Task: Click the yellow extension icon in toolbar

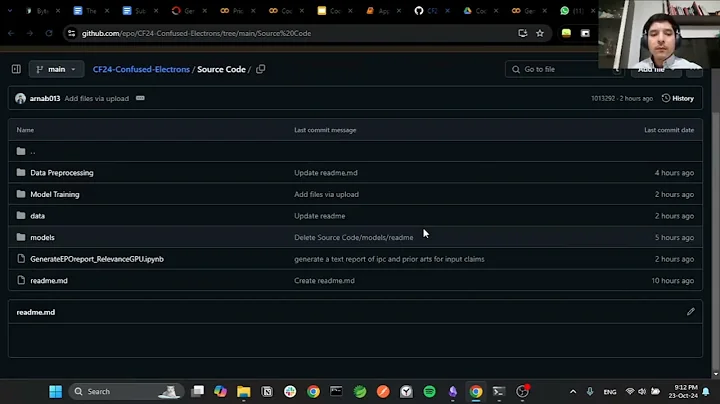Action: (566, 34)
